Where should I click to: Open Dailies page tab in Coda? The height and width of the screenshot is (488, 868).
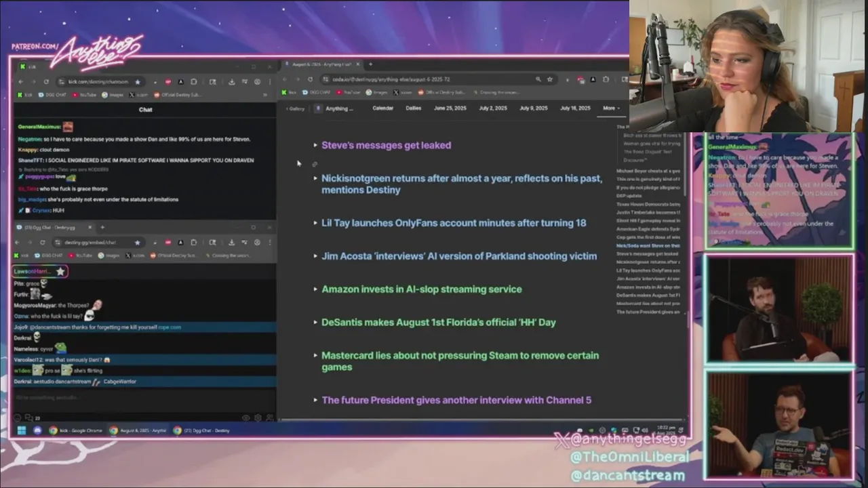[414, 108]
